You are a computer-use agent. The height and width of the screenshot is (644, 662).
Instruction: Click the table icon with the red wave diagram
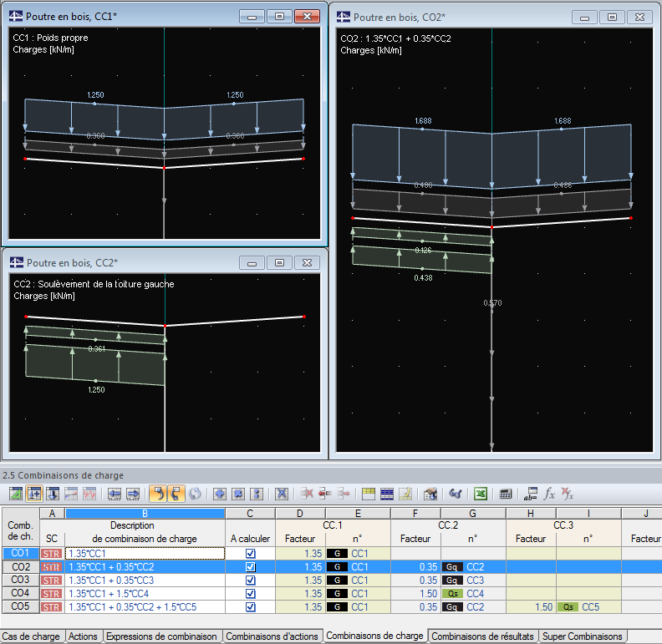pyautogui.click(x=89, y=494)
